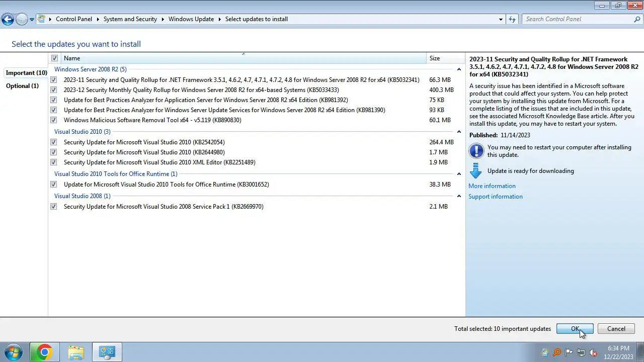The height and width of the screenshot is (362, 644).
Task: Click the Refresh button next to address bar
Action: [x=512, y=19]
